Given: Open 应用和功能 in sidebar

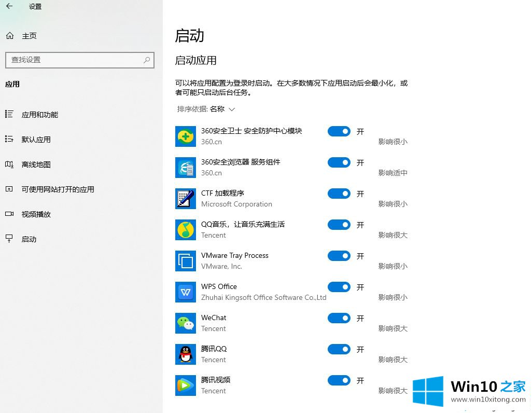Looking at the screenshot, I should click(39, 115).
